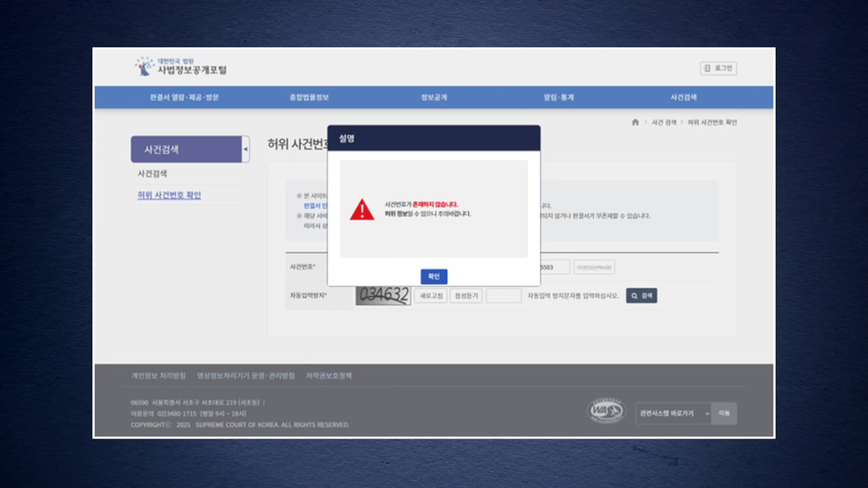This screenshot has width=868, height=488.
Task: Click the CAPTCHA image 034632
Action: click(x=383, y=296)
